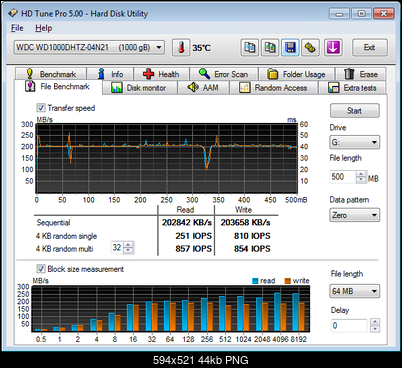The width and height of the screenshot is (402, 368).
Task: Click the File length 500 input field
Action: click(343, 177)
